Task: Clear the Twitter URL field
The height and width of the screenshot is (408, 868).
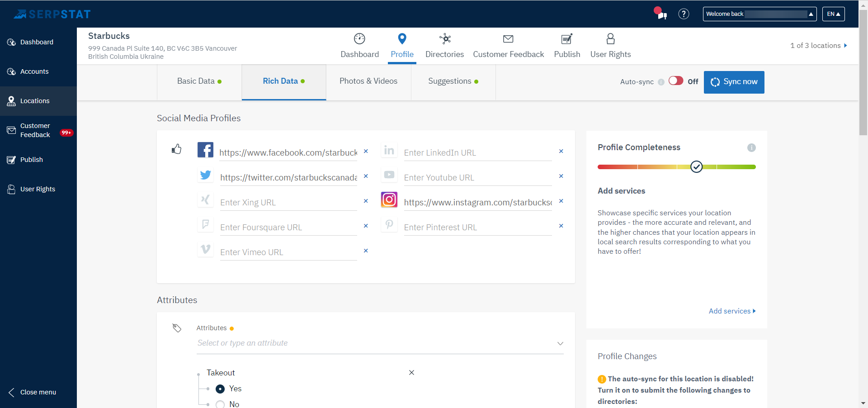Action: click(x=366, y=176)
